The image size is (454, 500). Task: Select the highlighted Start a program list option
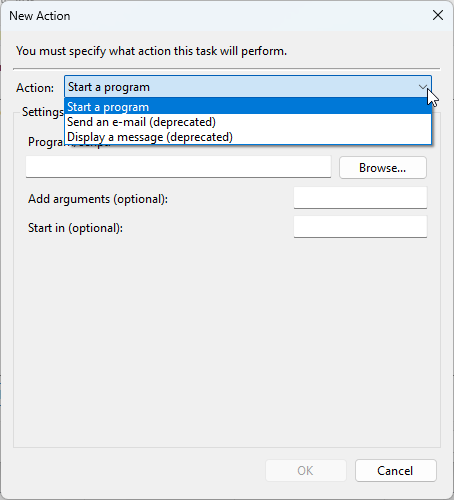(x=248, y=107)
